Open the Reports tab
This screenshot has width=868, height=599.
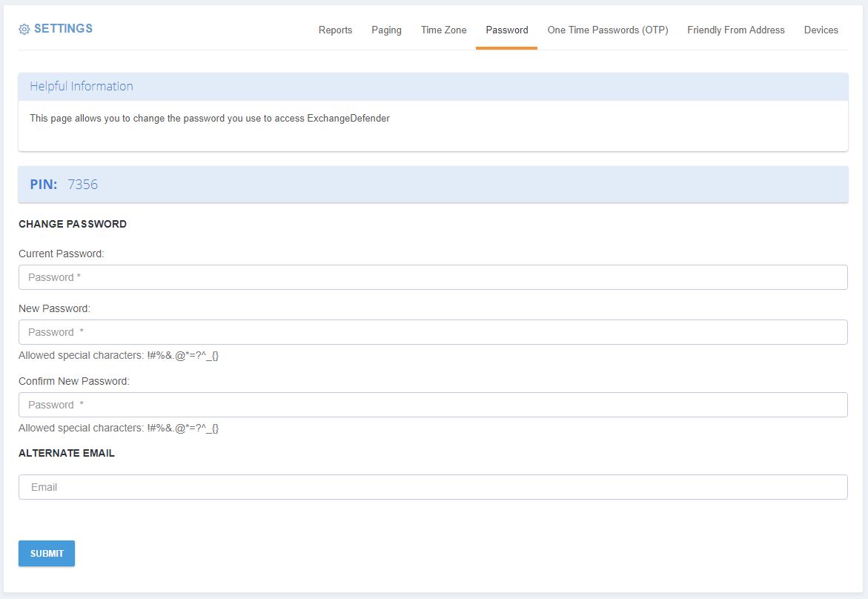335,30
